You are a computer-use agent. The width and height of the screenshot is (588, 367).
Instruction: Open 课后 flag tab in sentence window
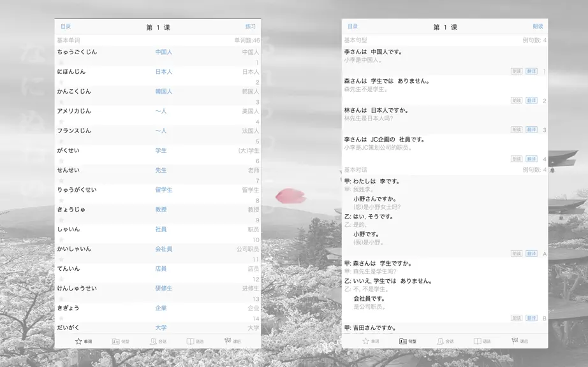(520, 341)
